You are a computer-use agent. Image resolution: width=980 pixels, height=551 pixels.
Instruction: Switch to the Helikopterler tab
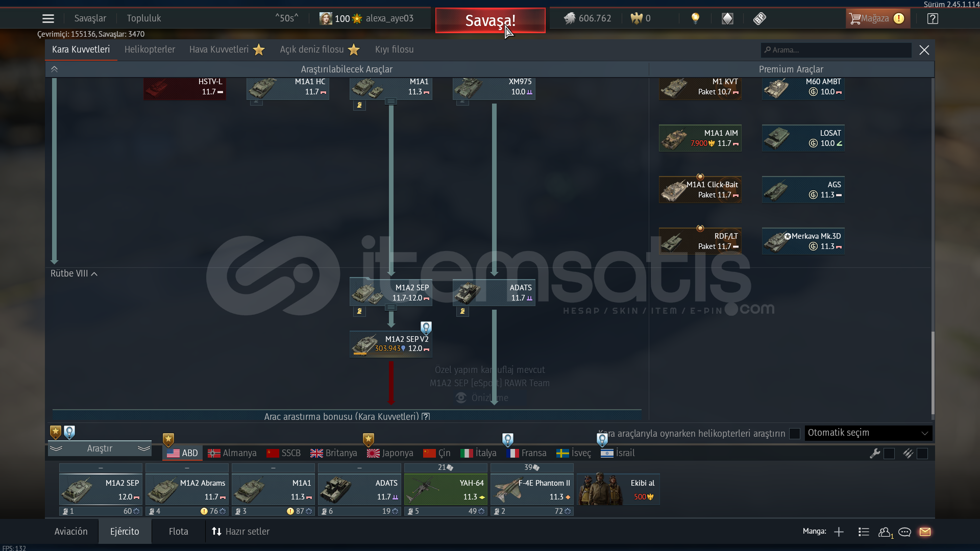tap(150, 49)
